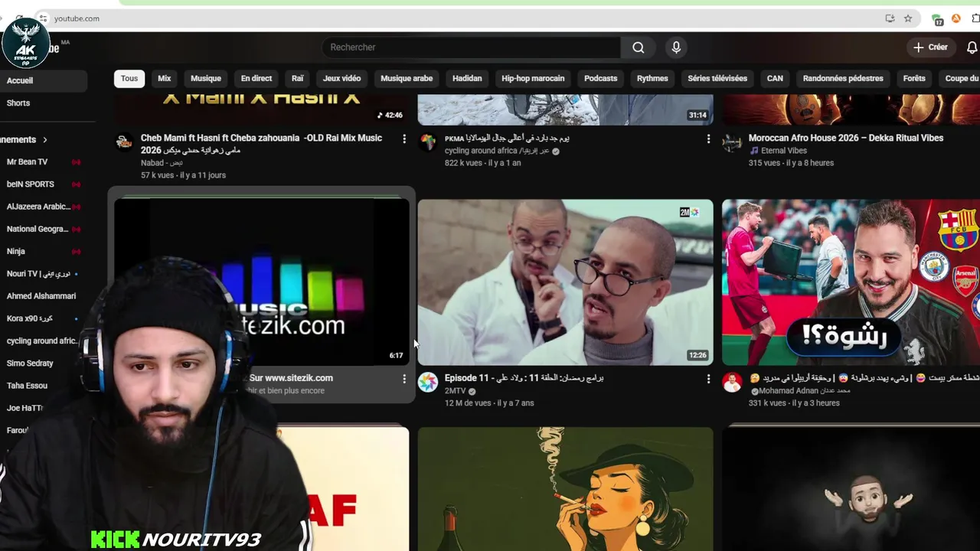Open Mr Bean TV subscription
This screenshot has width=980, height=551.
tap(42, 162)
